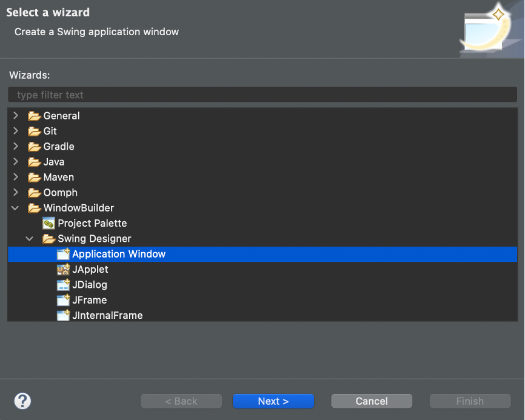
Task: Focus the type filter text field
Action: tap(262, 95)
